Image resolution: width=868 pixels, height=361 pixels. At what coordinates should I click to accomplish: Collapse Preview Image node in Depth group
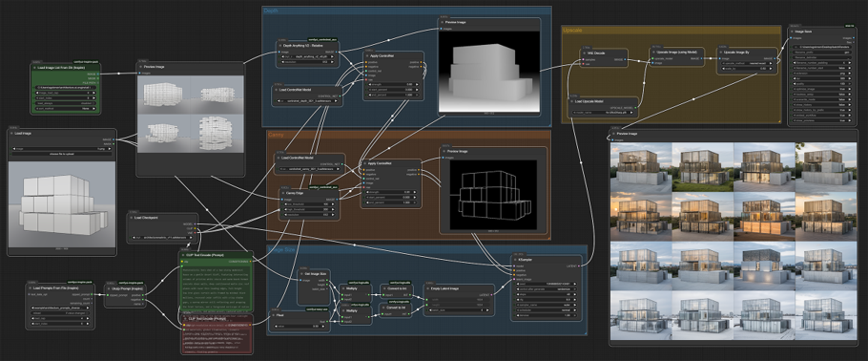[443, 23]
